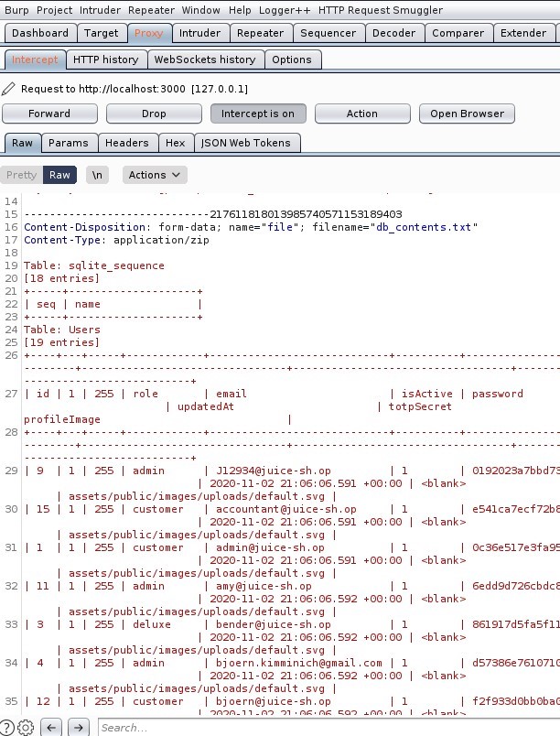Open search settings gear icon
Screen dimensions: 560x736
[x=26, y=728]
